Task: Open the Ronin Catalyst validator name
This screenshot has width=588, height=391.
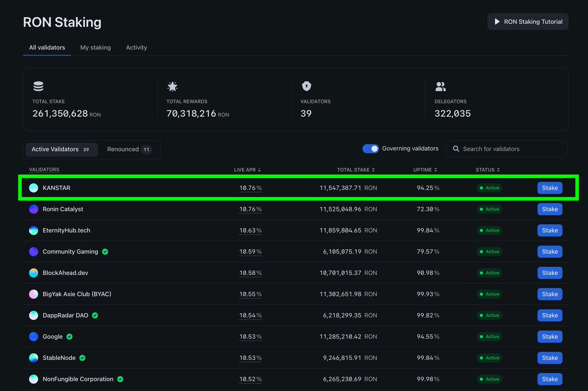Action: coord(63,209)
